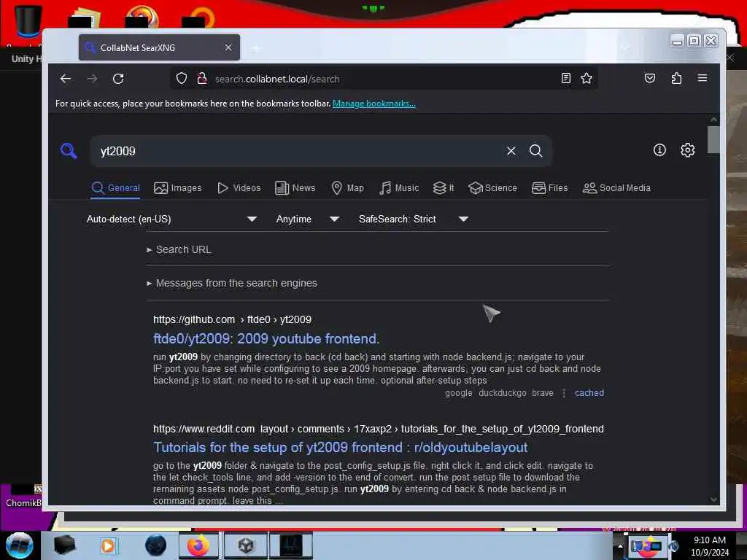Show hidden tray icons arrow
Screen dimensions: 747x560
coord(620,545)
